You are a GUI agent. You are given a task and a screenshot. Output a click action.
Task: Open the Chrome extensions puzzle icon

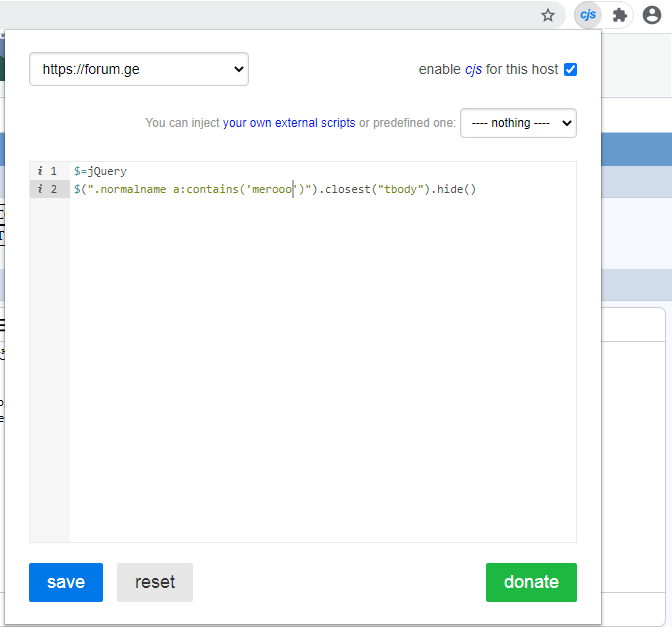pyautogui.click(x=620, y=15)
